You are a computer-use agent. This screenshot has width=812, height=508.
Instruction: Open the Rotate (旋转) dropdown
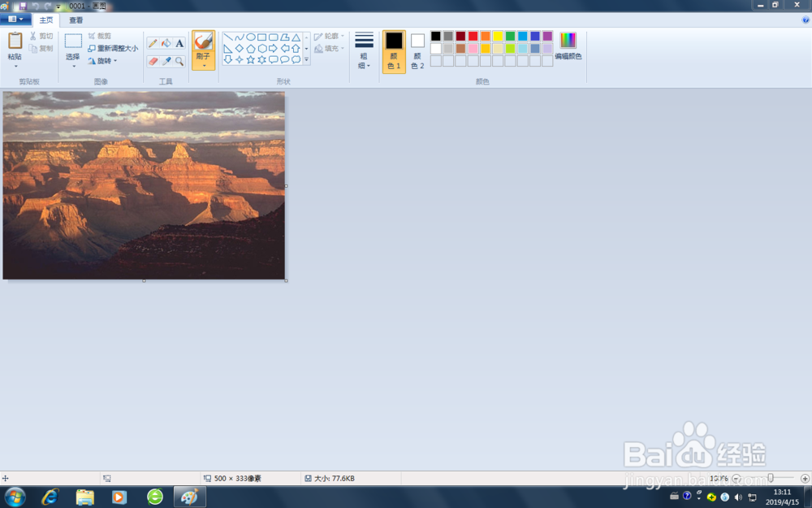coord(102,61)
